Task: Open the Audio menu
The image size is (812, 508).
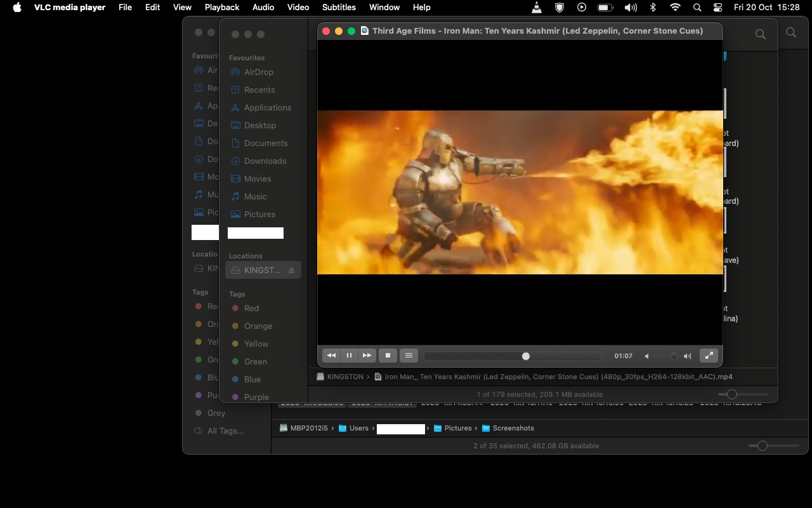Action: click(x=263, y=8)
